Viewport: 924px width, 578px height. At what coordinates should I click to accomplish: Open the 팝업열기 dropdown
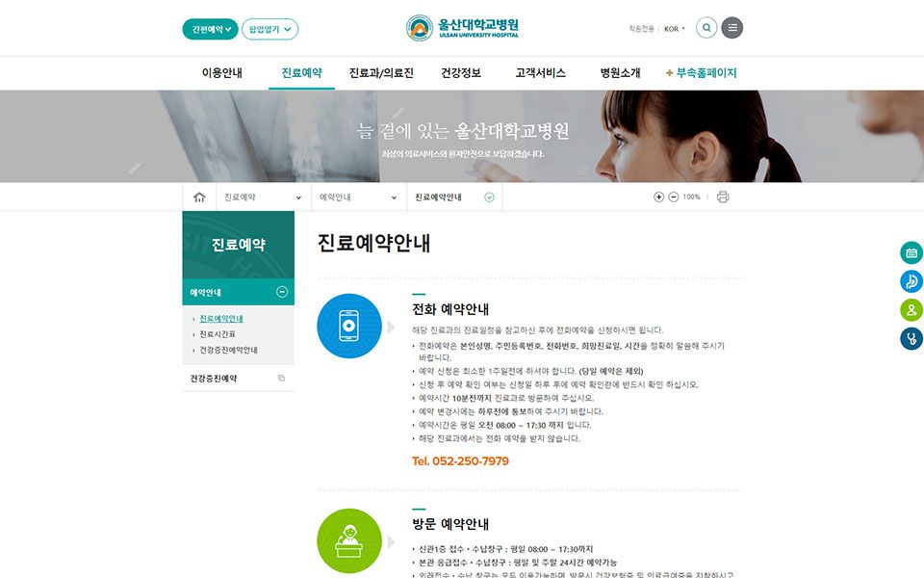click(x=269, y=29)
